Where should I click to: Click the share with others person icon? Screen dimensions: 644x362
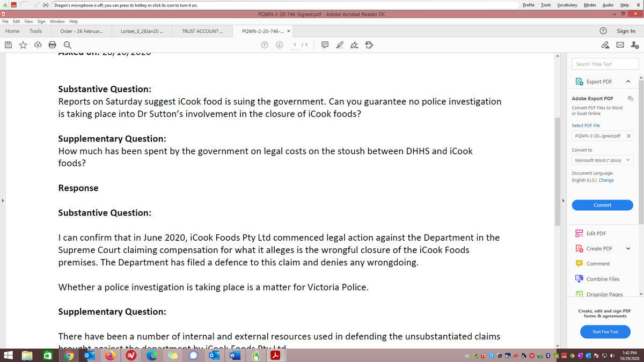tap(634, 46)
